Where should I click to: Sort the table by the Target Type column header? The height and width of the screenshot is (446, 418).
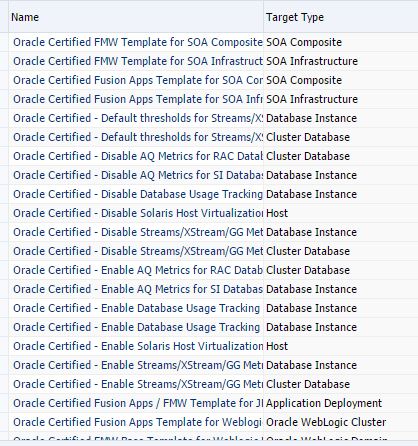coord(295,17)
